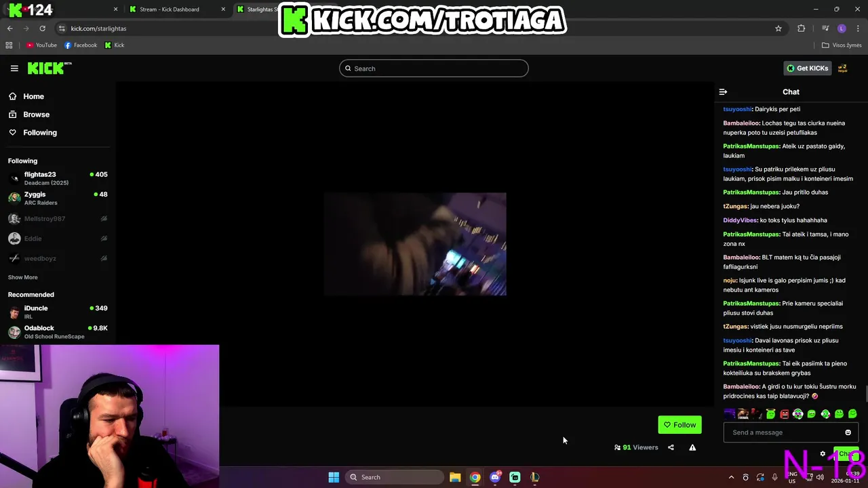Screen dimensions: 868x488
Task: Click the Get KICKs button
Action: tap(807, 68)
